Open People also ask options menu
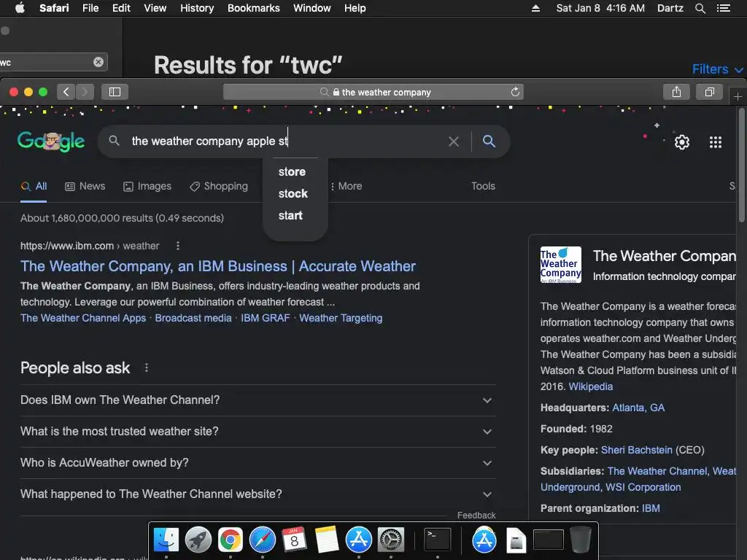Image resolution: width=747 pixels, height=560 pixels. [x=146, y=367]
